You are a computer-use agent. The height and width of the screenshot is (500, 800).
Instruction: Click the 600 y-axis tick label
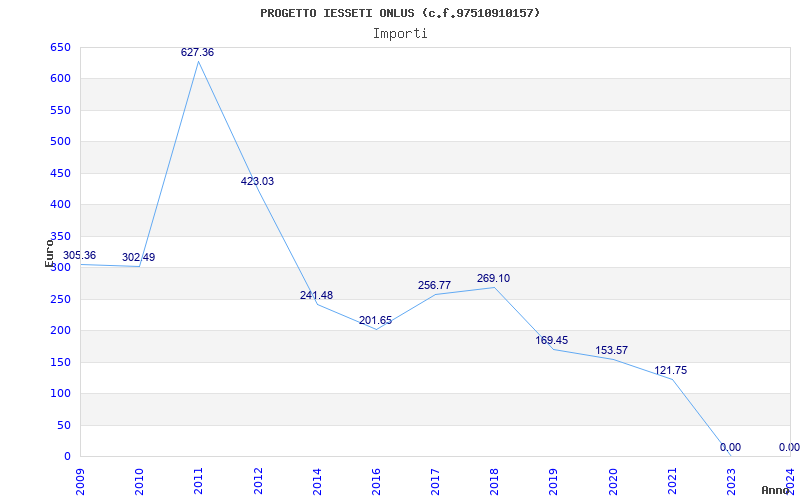tap(60, 79)
